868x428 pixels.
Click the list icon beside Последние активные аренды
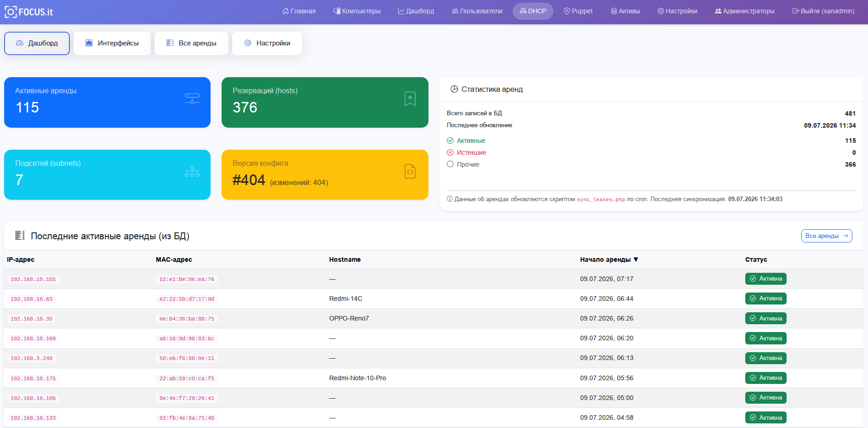pyautogui.click(x=20, y=236)
